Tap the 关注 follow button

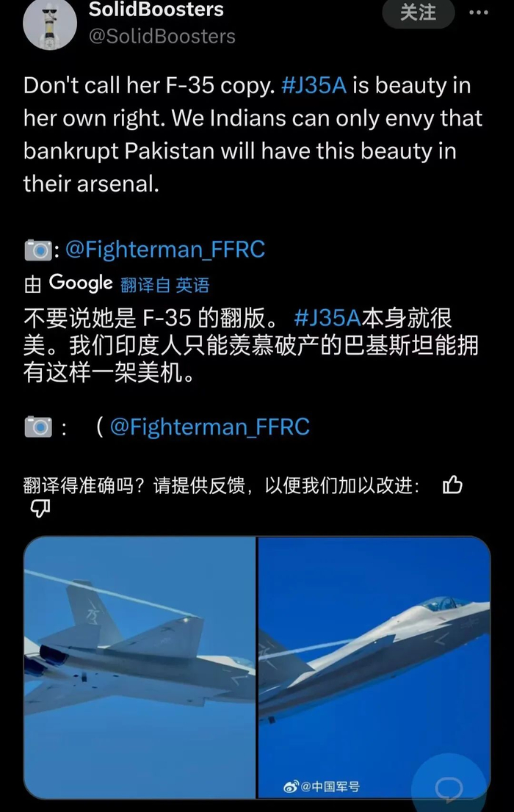coord(418,12)
